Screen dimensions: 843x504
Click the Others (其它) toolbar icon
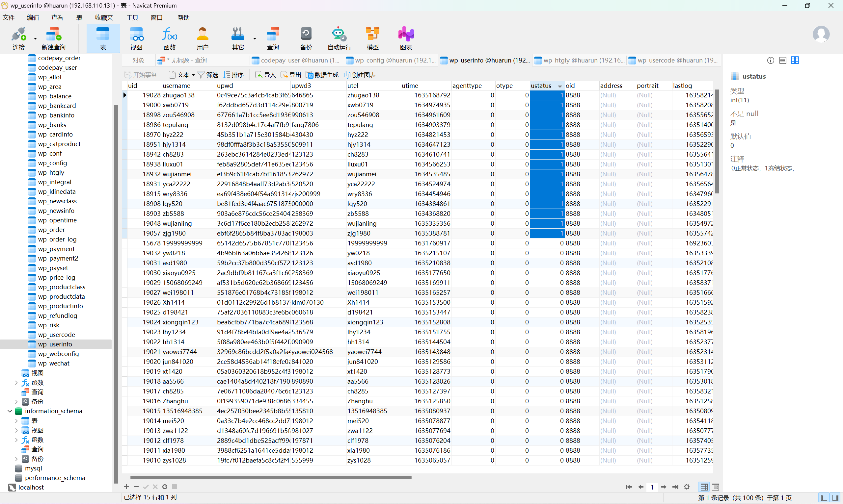point(238,38)
